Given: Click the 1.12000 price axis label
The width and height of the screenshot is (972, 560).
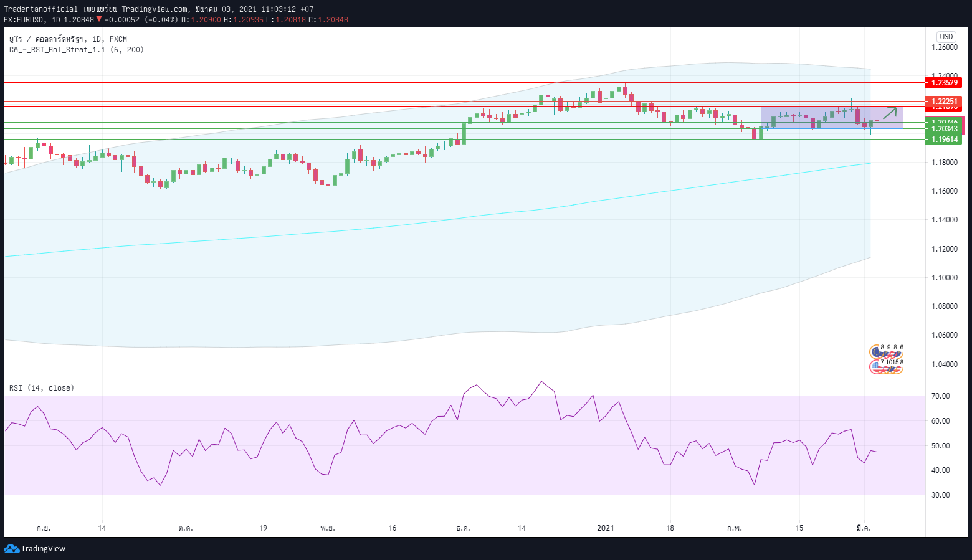Looking at the screenshot, I should [x=945, y=249].
